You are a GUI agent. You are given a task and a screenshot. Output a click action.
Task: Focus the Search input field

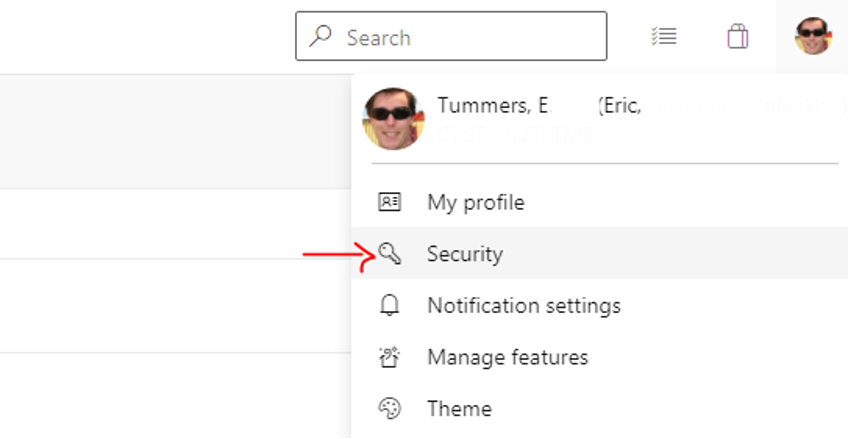(470, 37)
